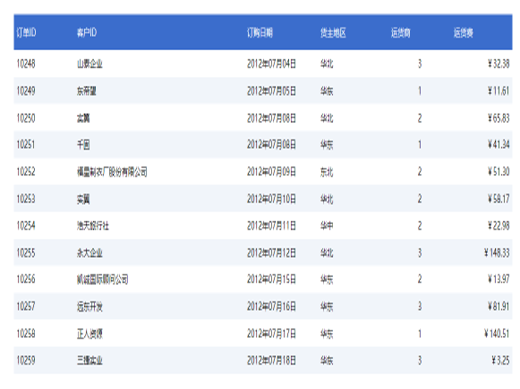Select freight cell ¥58.17

point(499,199)
